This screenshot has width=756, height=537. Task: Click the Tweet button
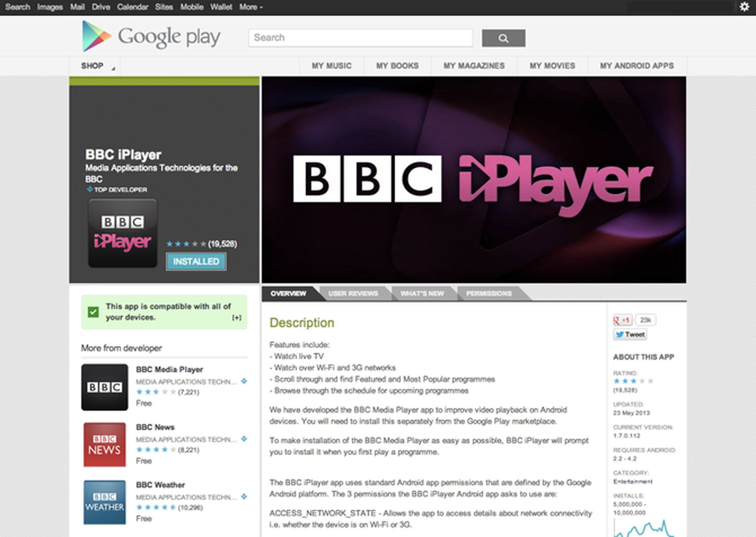pos(630,335)
